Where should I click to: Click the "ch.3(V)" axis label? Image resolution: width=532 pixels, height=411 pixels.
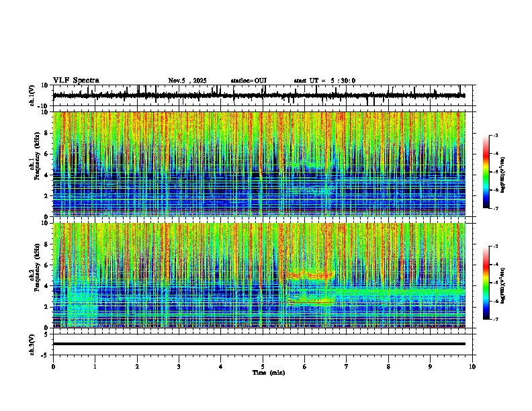[32, 345]
